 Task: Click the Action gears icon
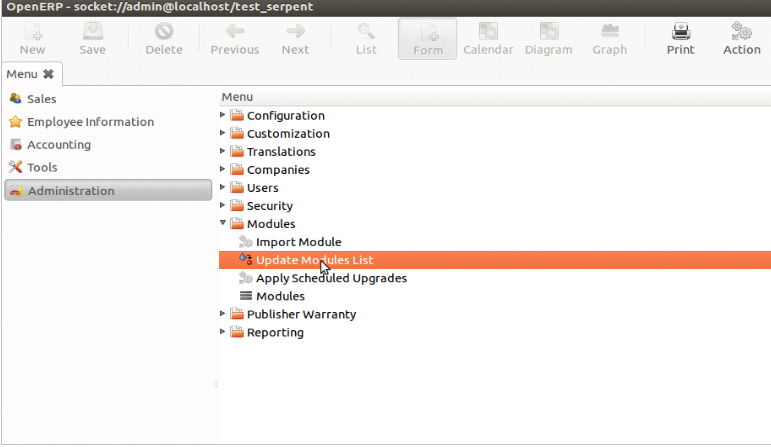click(741, 30)
